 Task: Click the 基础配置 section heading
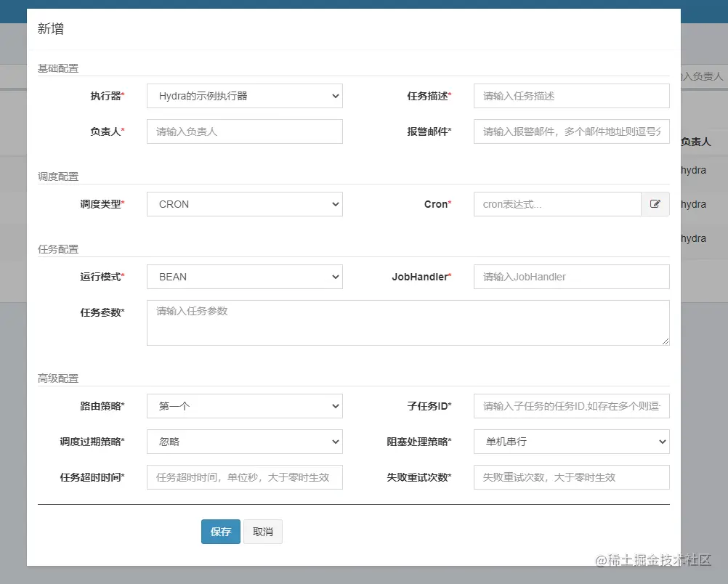tap(58, 69)
